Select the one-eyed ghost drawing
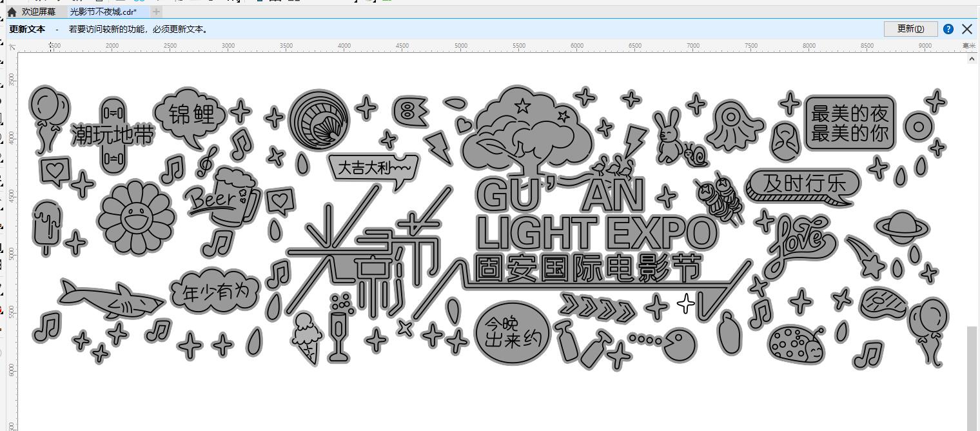Image resolution: width=980 pixels, height=431 pixels. 734,126
